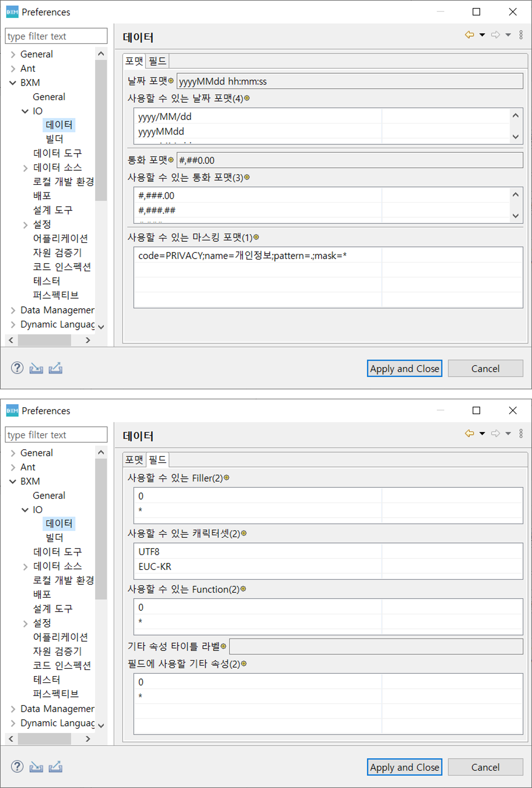Image resolution: width=532 pixels, height=788 pixels.
Task: Click 기타 속성 타이틀 라벨 input field
Action: click(376, 647)
